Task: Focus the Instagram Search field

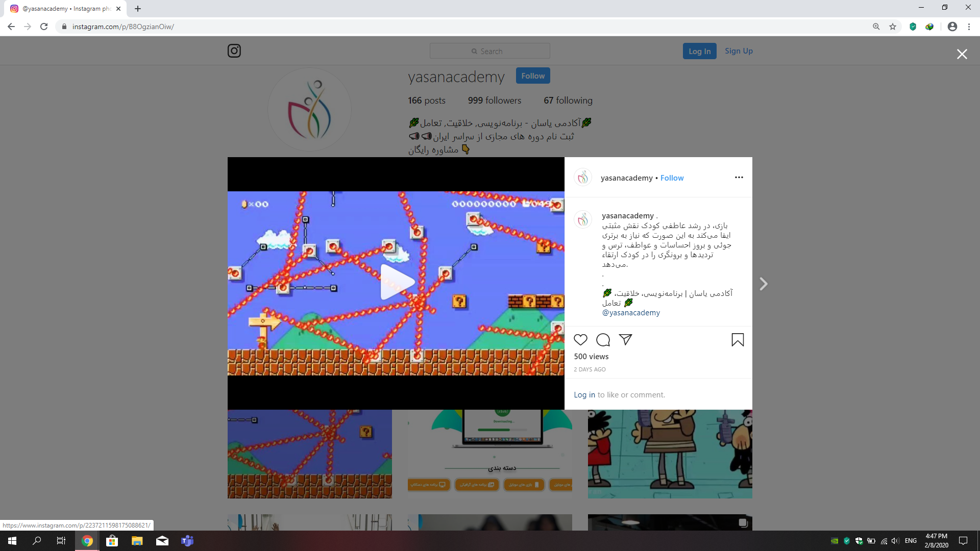Action: tap(490, 51)
